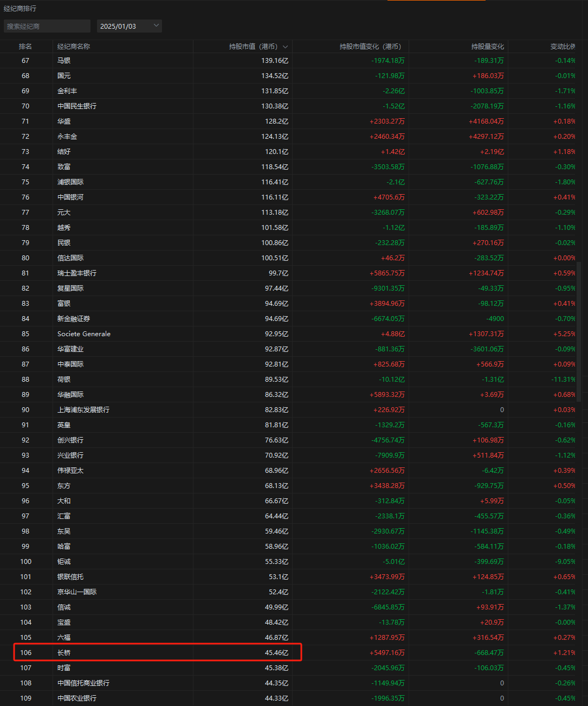The width and height of the screenshot is (588, 706).
Task: Select broker 元大
Action: click(x=64, y=213)
